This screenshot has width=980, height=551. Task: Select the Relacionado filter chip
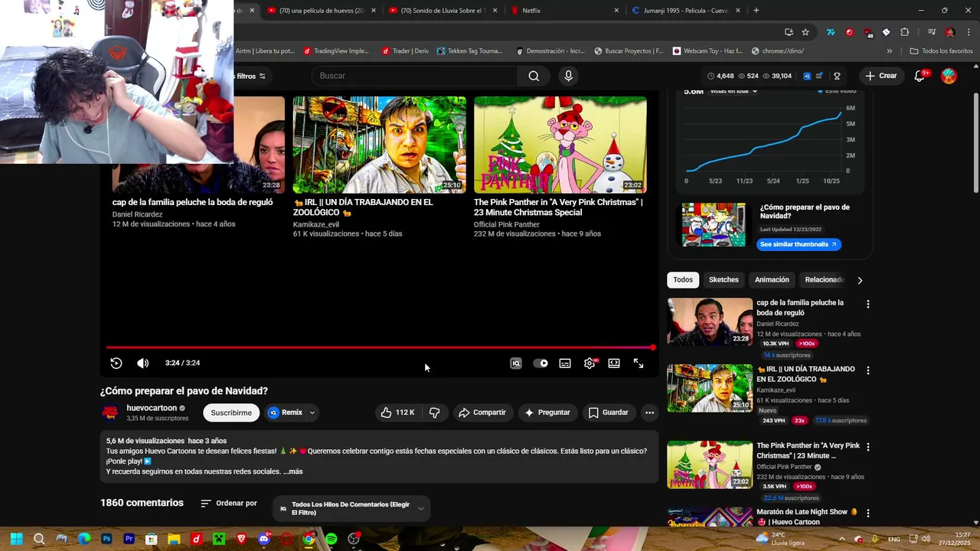(824, 280)
